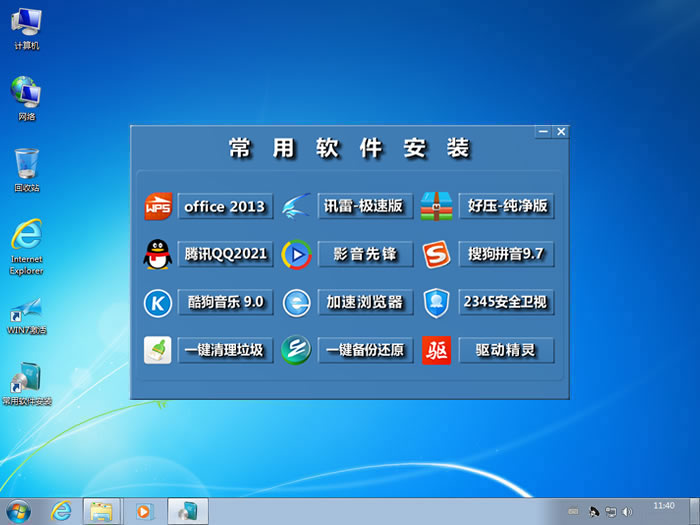Select the 网络 desktop icon
Screen dimensions: 700x525
tap(26, 99)
